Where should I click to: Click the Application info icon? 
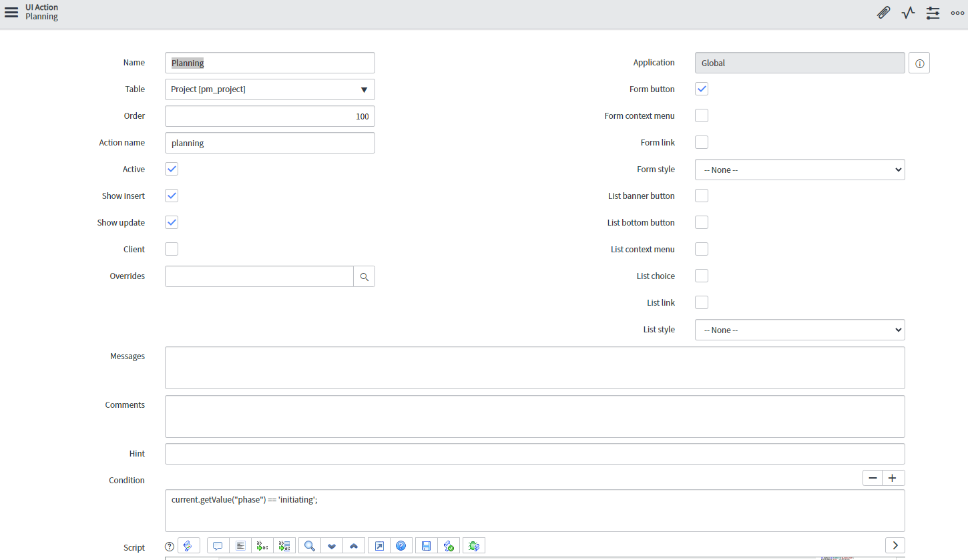pyautogui.click(x=919, y=63)
